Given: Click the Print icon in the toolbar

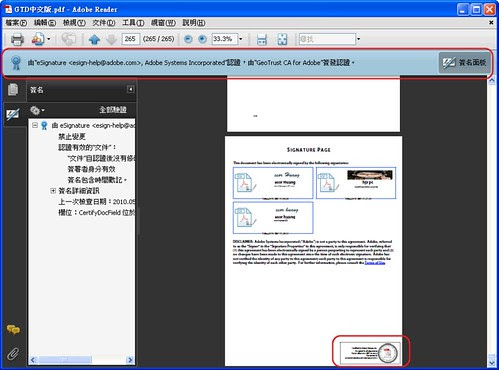Looking at the screenshot, I should coord(17,39).
